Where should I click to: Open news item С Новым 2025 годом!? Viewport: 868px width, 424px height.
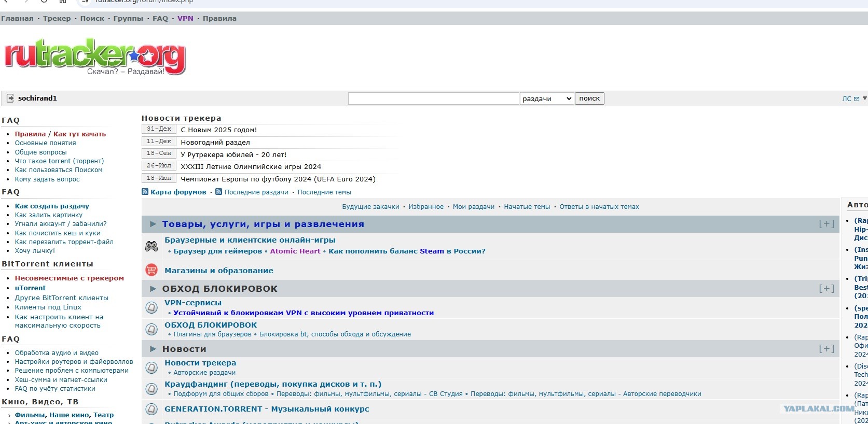tap(219, 130)
